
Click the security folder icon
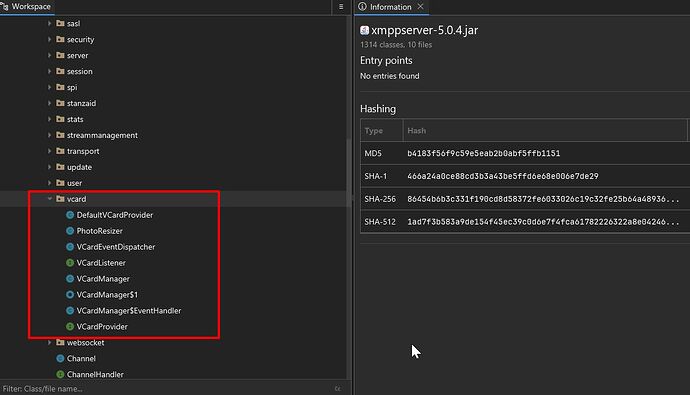tap(60, 39)
